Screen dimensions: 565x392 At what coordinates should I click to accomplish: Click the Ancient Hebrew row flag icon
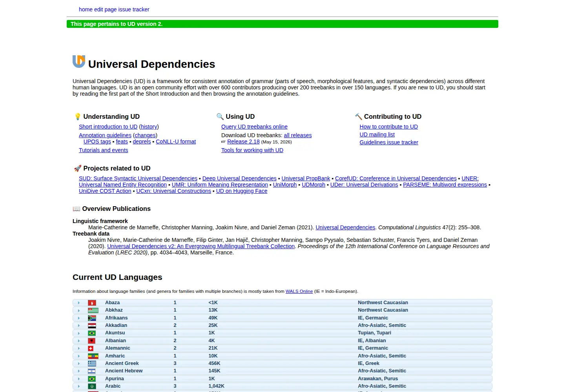coord(91,371)
